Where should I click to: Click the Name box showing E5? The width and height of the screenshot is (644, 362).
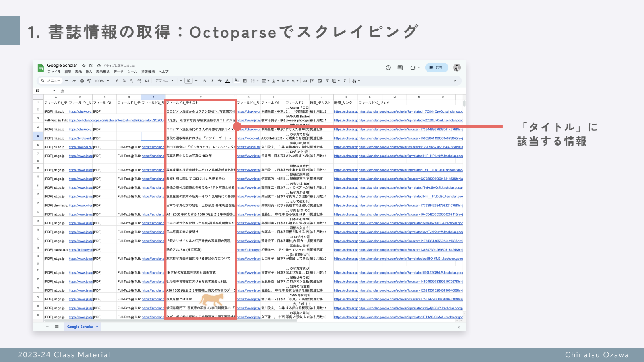45,91
